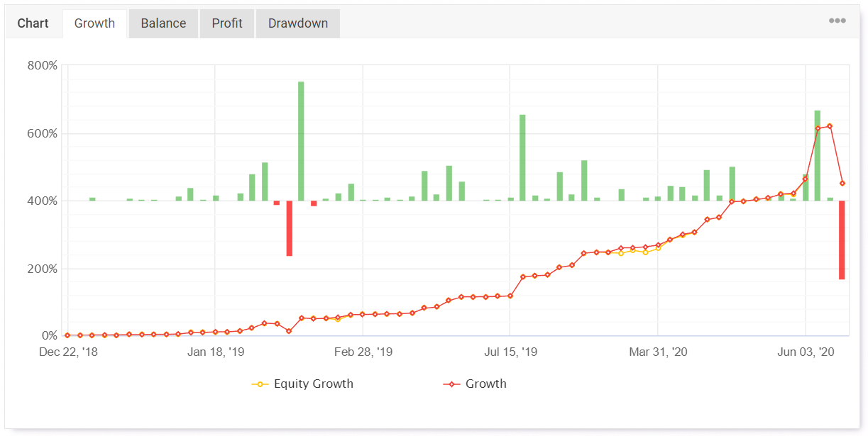Image resolution: width=868 pixels, height=436 pixels.
Task: Click the Mar 31, '20 x-axis label
Action: (658, 352)
